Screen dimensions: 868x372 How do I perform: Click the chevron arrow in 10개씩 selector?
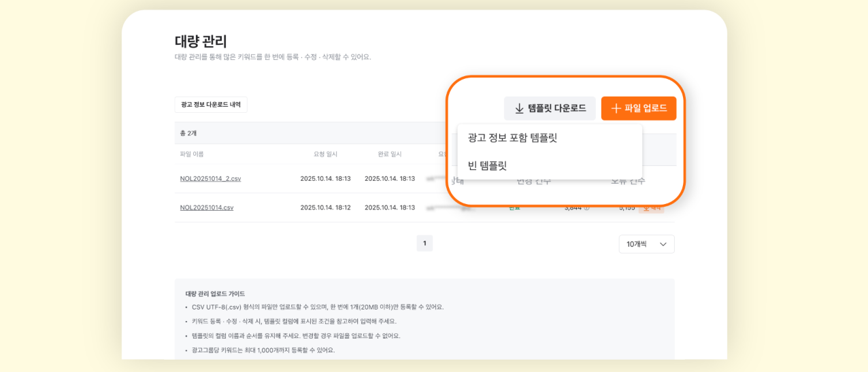[x=663, y=244]
